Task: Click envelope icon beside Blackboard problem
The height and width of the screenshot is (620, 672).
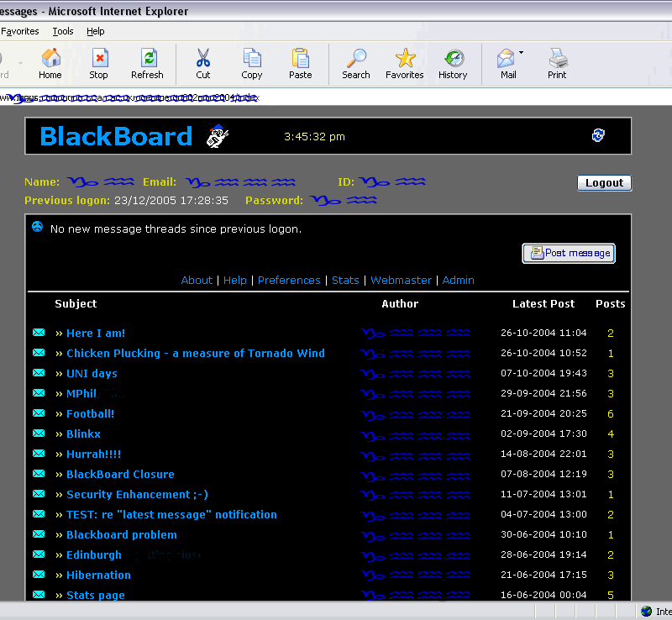Action: click(x=39, y=533)
